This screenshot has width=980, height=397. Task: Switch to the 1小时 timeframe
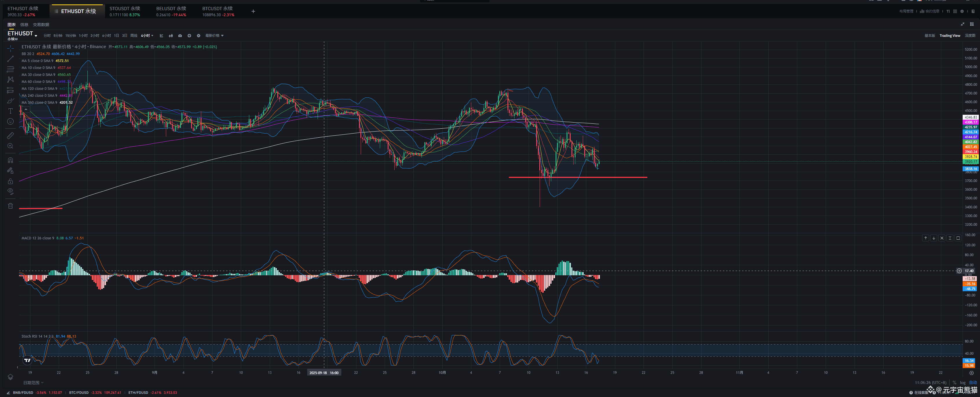(83, 35)
